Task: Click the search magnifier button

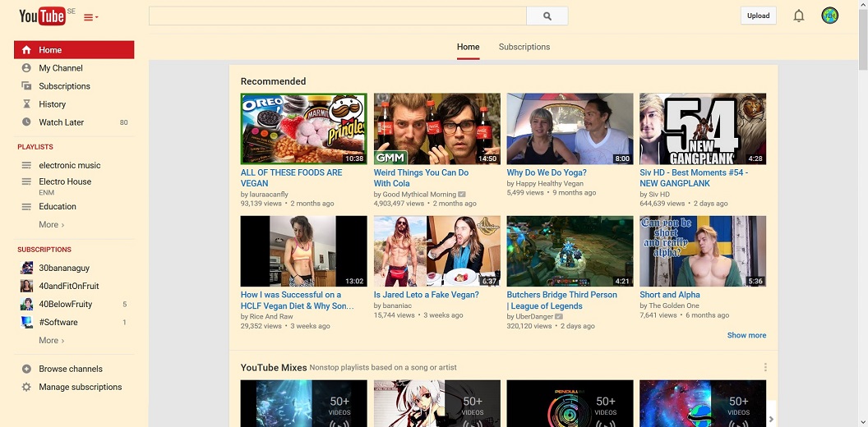Action: (547, 16)
